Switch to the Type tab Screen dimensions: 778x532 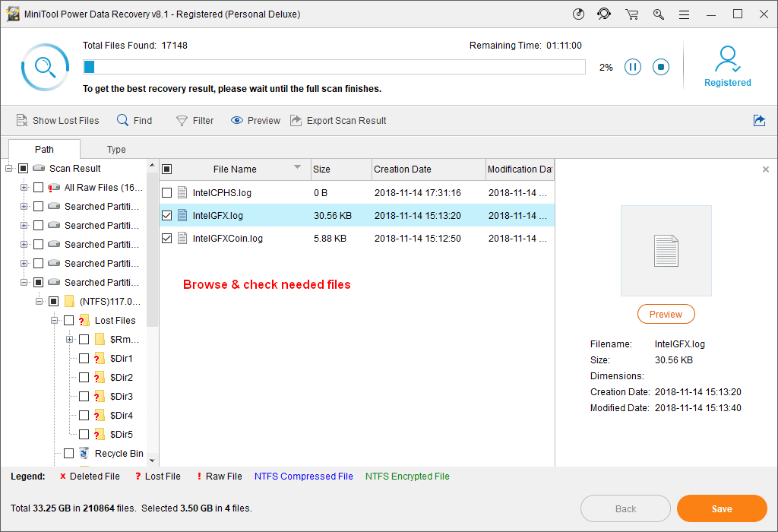(x=116, y=150)
